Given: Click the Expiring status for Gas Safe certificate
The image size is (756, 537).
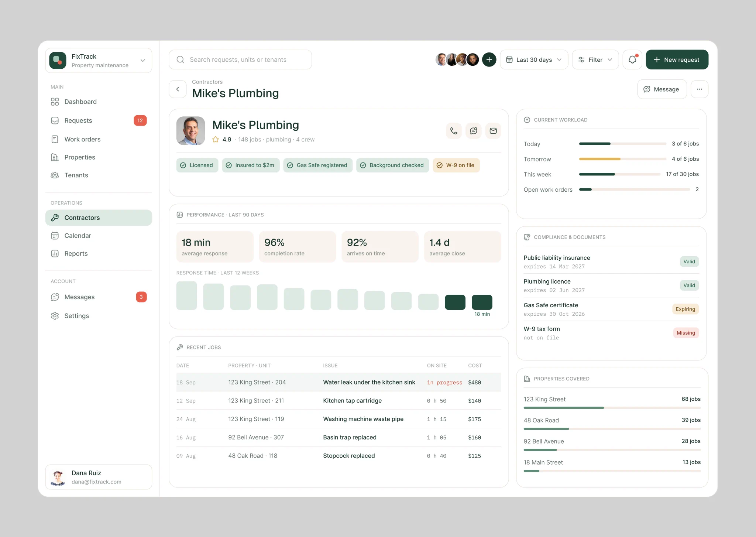Looking at the screenshot, I should (685, 309).
